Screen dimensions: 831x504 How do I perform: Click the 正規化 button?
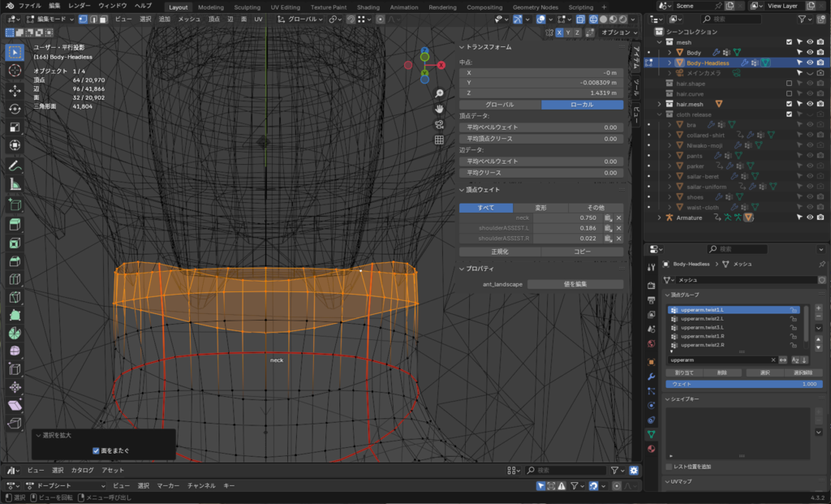[x=500, y=252]
